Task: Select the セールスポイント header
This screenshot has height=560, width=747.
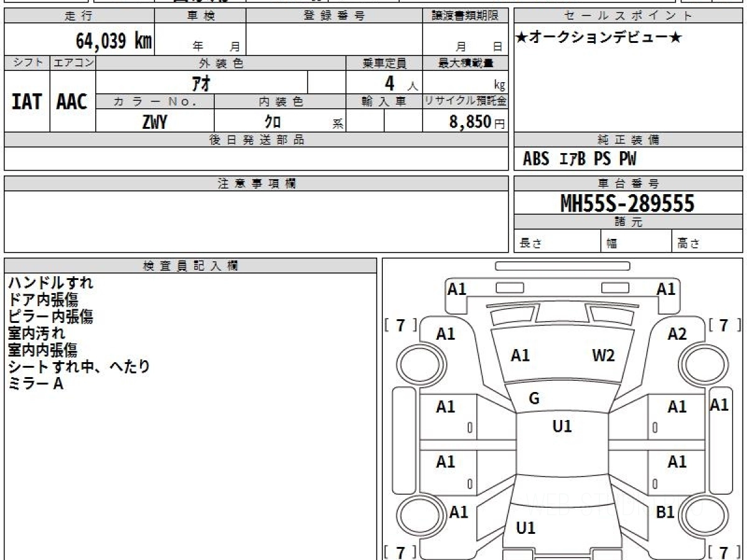Action: pos(628,16)
